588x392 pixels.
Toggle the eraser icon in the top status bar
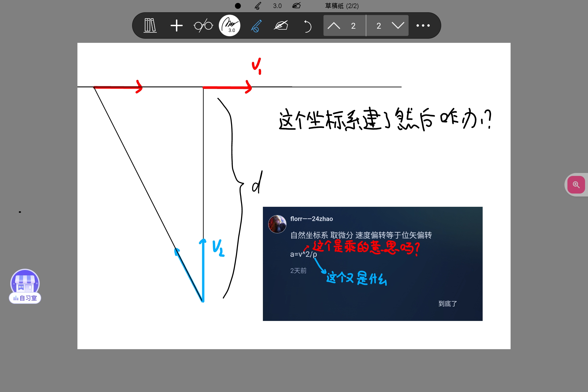(x=296, y=5)
